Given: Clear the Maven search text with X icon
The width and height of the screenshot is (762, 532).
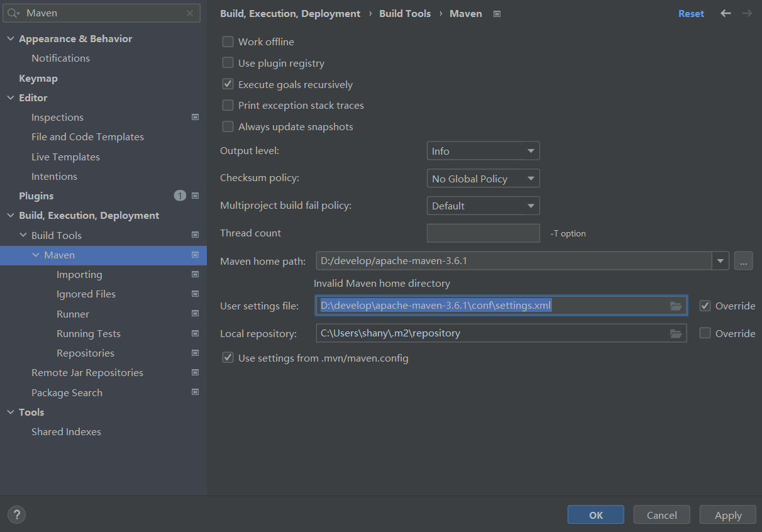Looking at the screenshot, I should (x=190, y=13).
